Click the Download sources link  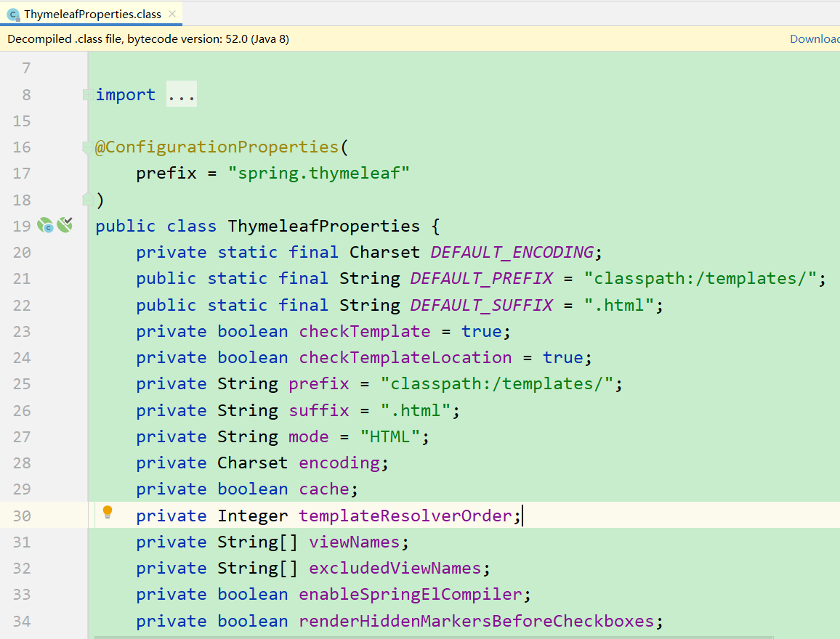pyautogui.click(x=814, y=39)
